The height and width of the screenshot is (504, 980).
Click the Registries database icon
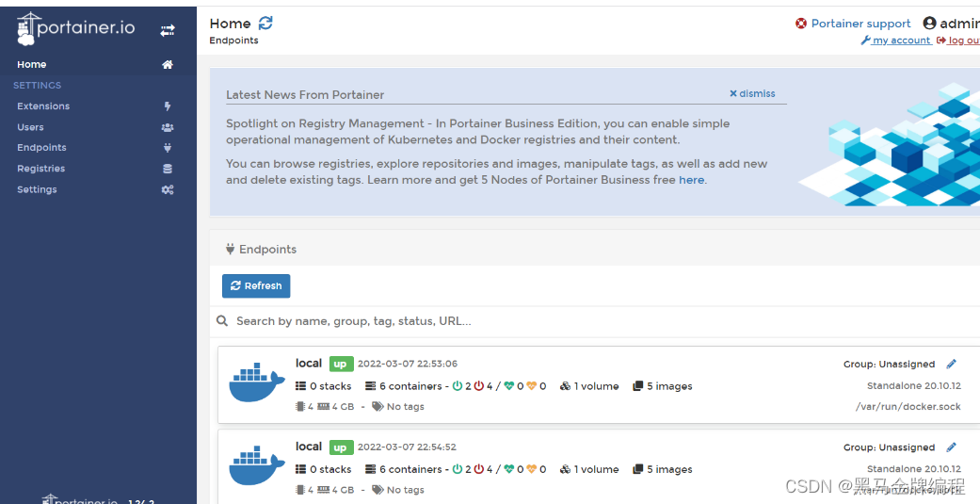click(168, 169)
